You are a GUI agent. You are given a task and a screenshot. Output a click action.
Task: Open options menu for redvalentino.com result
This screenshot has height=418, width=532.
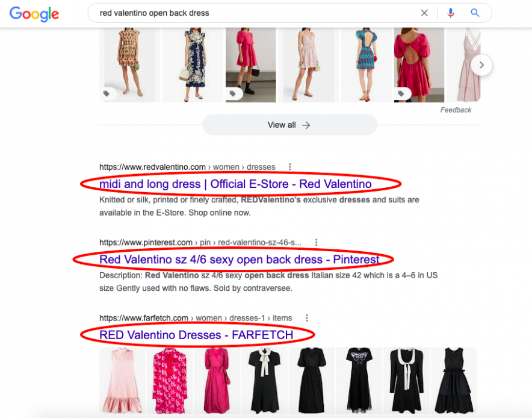pyautogui.click(x=289, y=167)
